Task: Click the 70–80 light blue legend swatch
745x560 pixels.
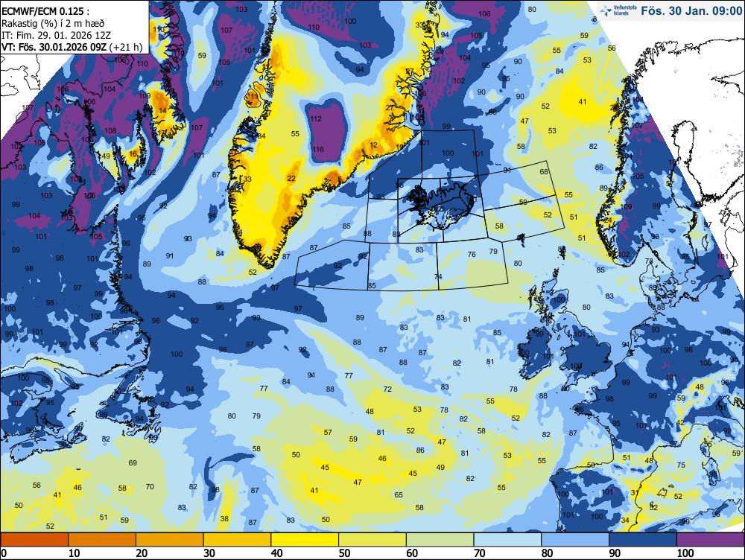Action: [x=507, y=539]
